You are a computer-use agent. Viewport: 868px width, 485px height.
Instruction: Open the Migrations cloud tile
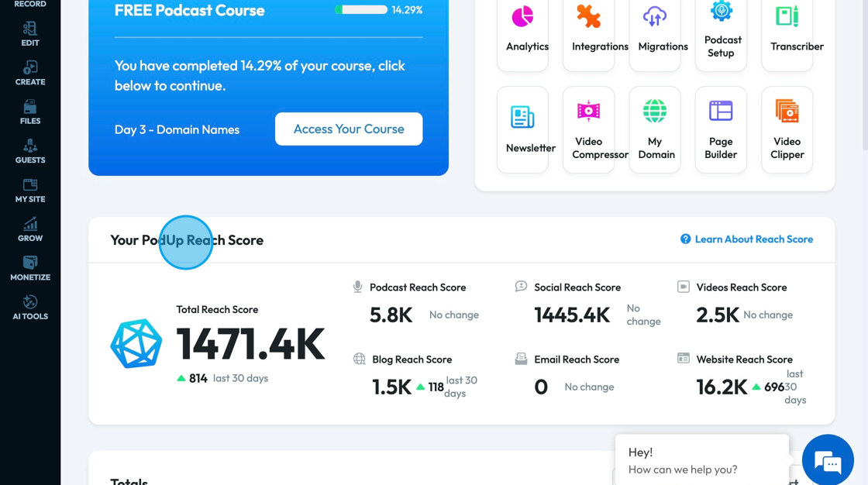point(655,32)
